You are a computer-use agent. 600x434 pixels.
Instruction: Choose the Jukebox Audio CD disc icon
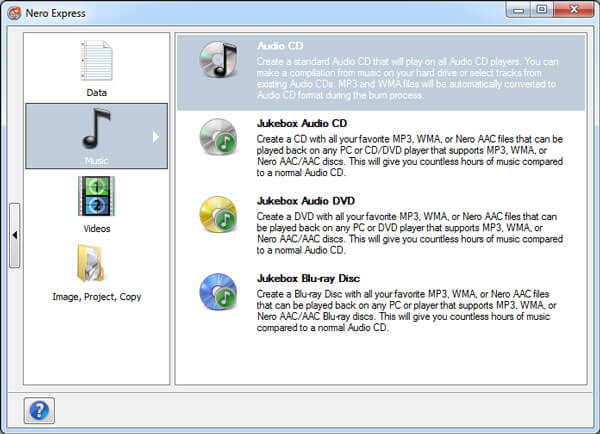coord(217,139)
